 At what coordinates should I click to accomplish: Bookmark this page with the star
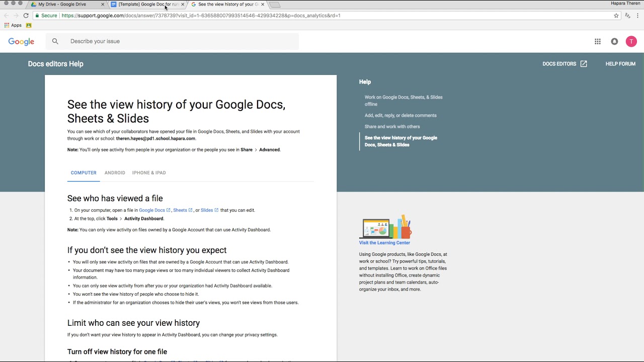(x=616, y=16)
